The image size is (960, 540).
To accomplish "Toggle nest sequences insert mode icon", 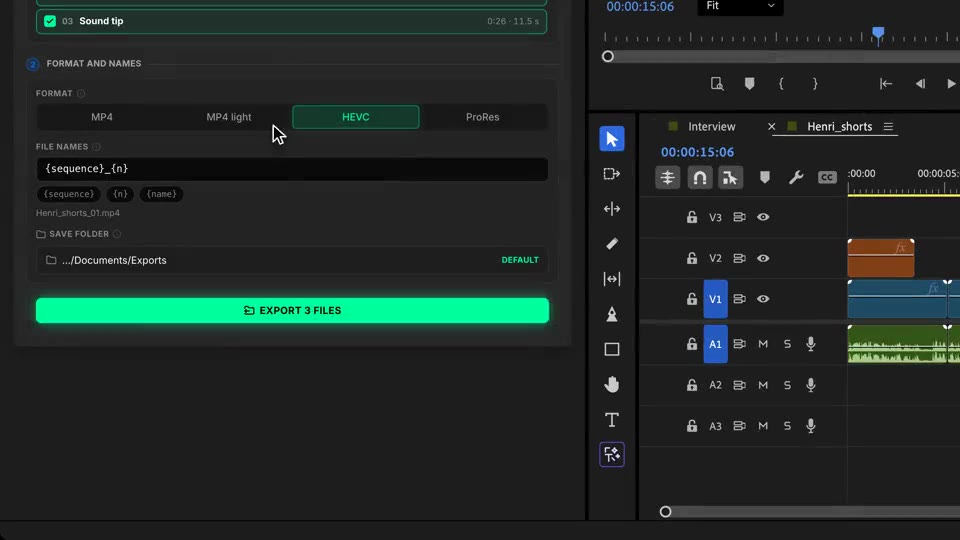I will click(667, 178).
